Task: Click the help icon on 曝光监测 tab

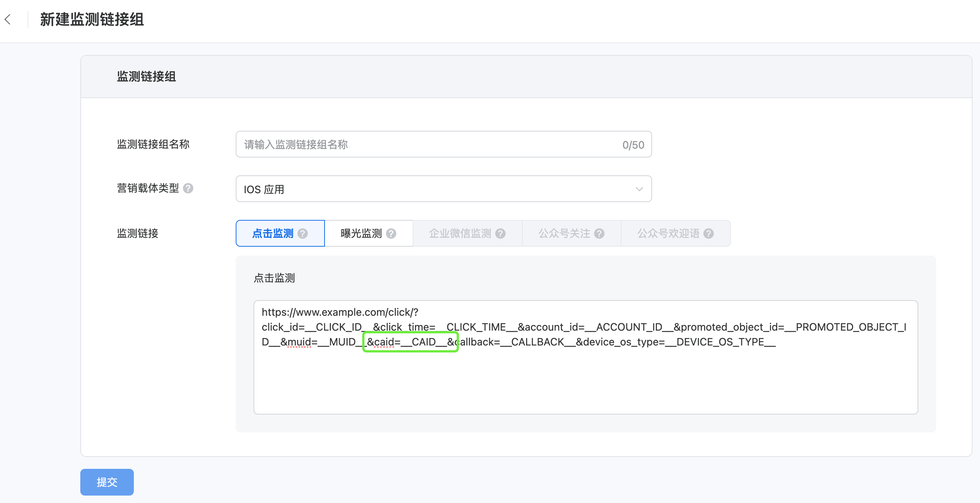Action: (x=391, y=233)
